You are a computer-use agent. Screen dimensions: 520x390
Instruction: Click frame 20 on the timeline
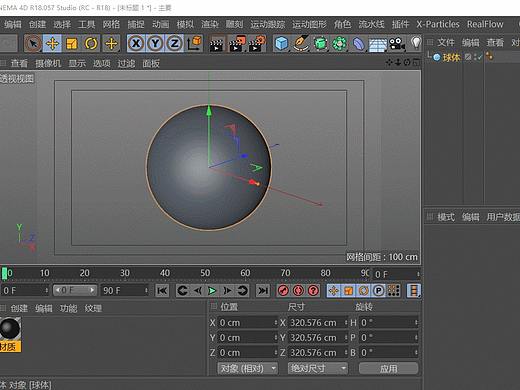point(84,273)
